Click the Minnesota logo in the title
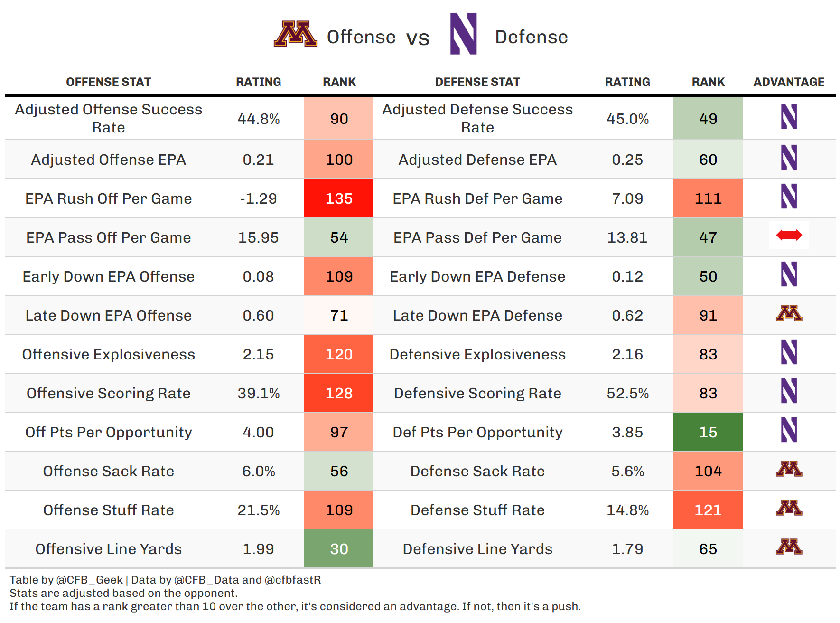The image size is (840, 623). point(295,34)
